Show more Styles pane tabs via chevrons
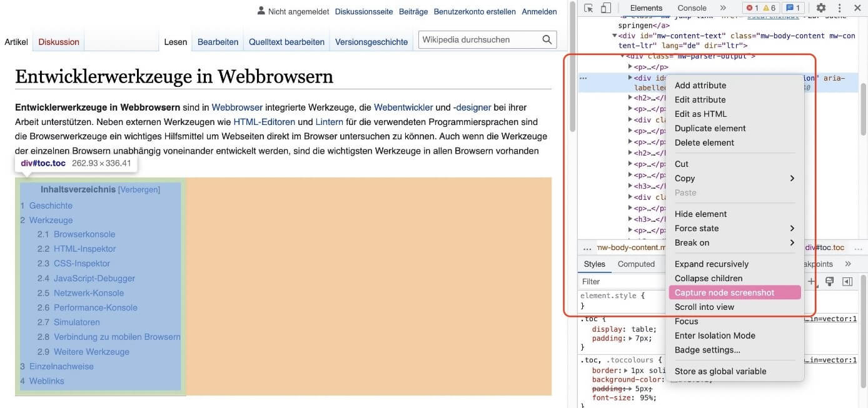Screen dimensions: 868x408 848,264
